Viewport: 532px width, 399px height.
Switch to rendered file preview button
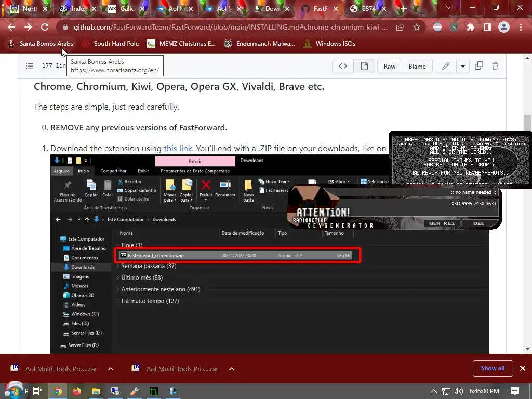(364, 66)
